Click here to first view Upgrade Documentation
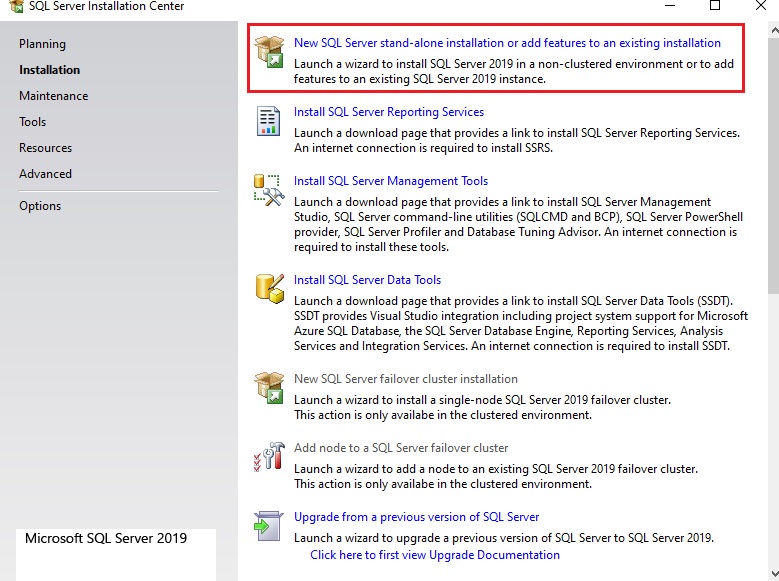779x581 pixels. [435, 555]
